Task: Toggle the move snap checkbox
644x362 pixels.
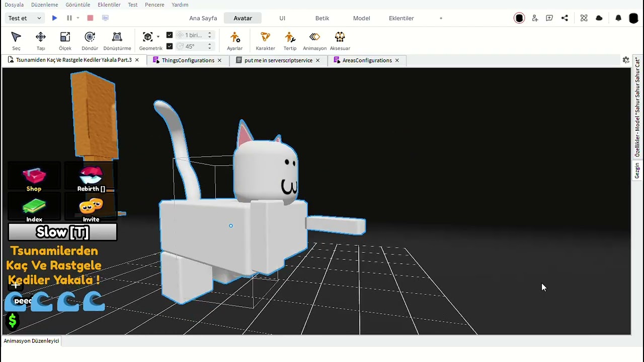Action: pyautogui.click(x=170, y=35)
